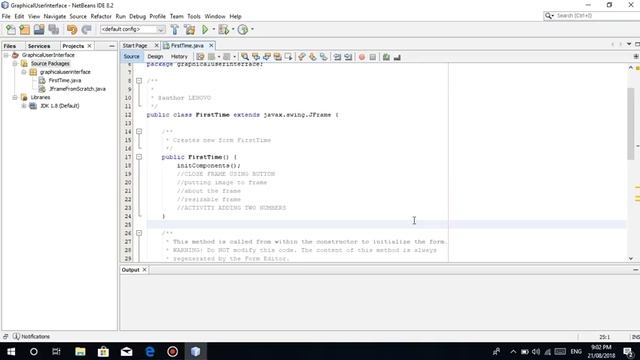Screen dimensions: 640x360
Task: Switch to the Files tab
Action: pos(10,46)
